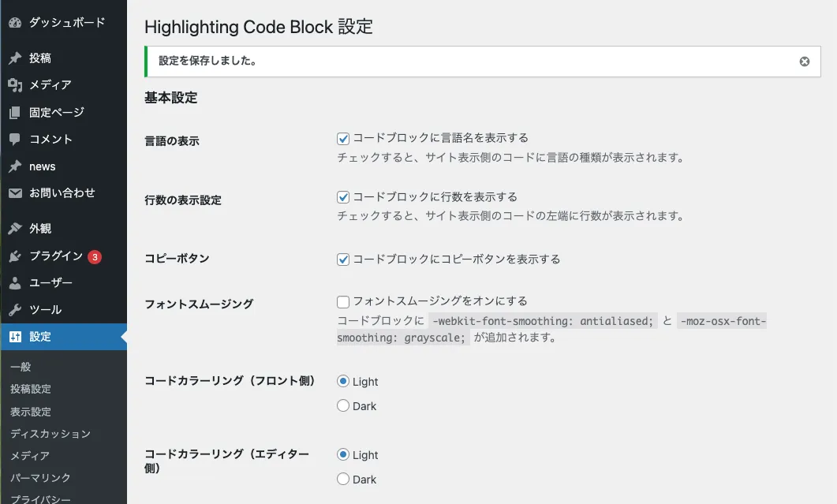The height and width of the screenshot is (504, 837).
Task: Click the paintbrush icon beside 外観
Action: 15,229
